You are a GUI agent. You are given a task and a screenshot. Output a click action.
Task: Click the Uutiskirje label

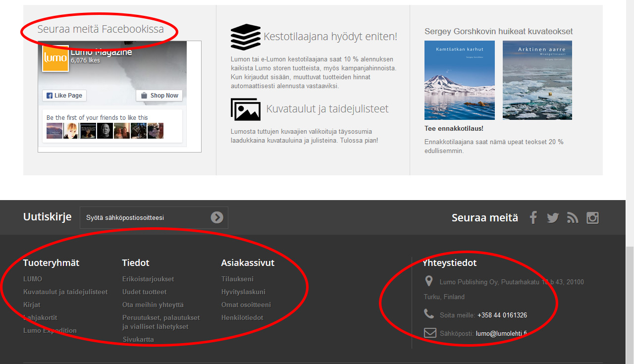pyautogui.click(x=47, y=217)
